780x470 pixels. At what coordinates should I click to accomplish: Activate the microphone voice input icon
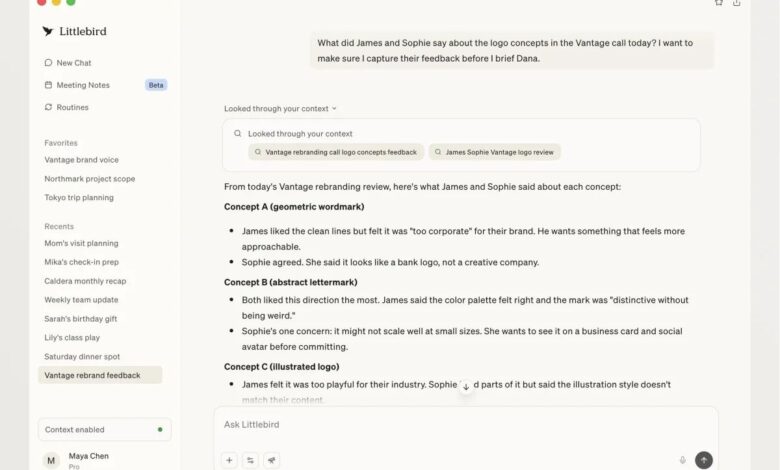pyautogui.click(x=683, y=460)
